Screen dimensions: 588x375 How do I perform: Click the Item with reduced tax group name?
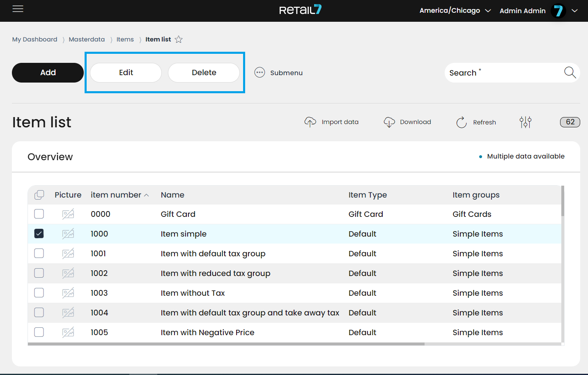coord(215,273)
